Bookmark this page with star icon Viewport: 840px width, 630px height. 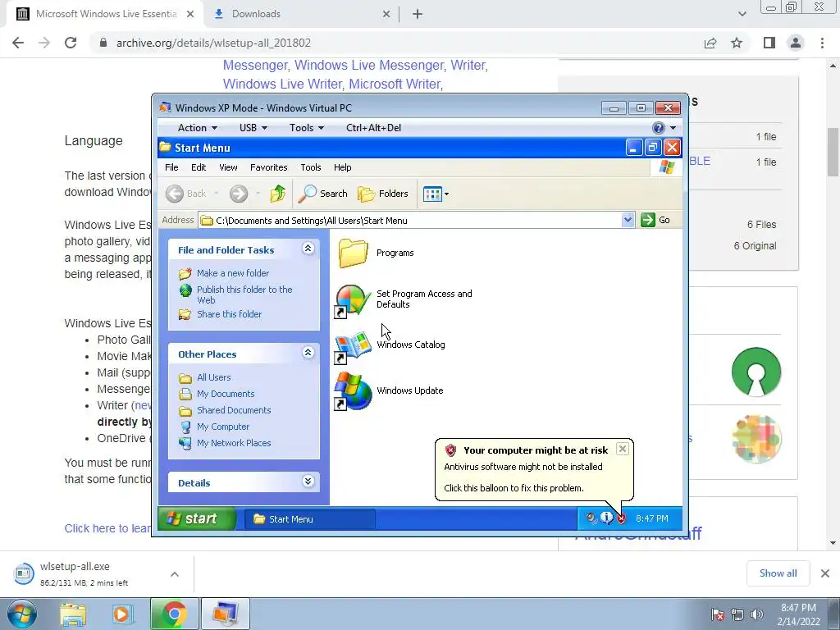tap(737, 43)
